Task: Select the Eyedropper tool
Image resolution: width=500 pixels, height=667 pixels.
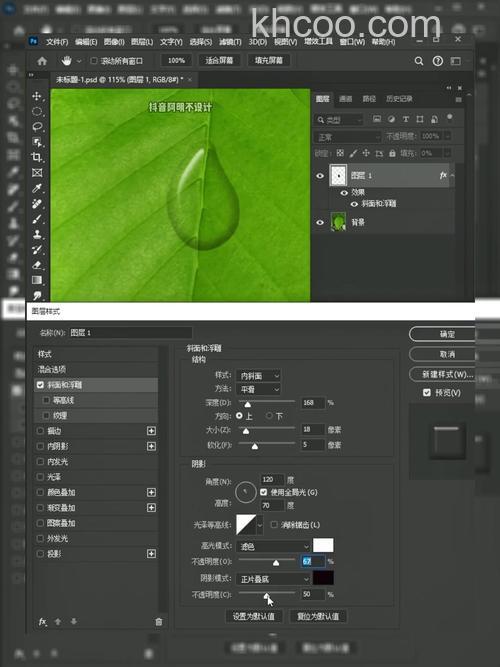Action: coord(37,188)
